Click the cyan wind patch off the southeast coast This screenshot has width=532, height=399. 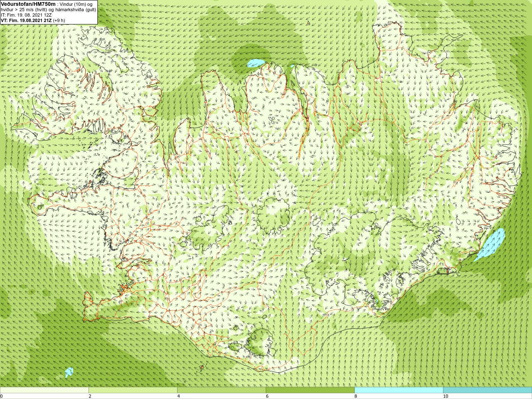490,245
